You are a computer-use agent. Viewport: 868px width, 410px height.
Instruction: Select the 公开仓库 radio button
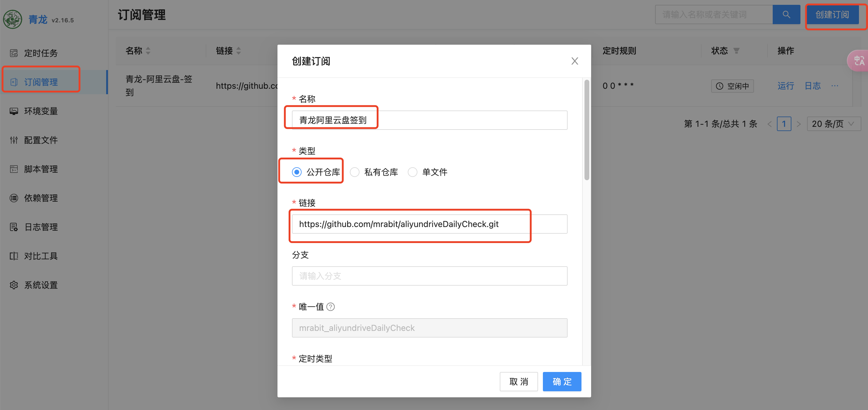[296, 172]
